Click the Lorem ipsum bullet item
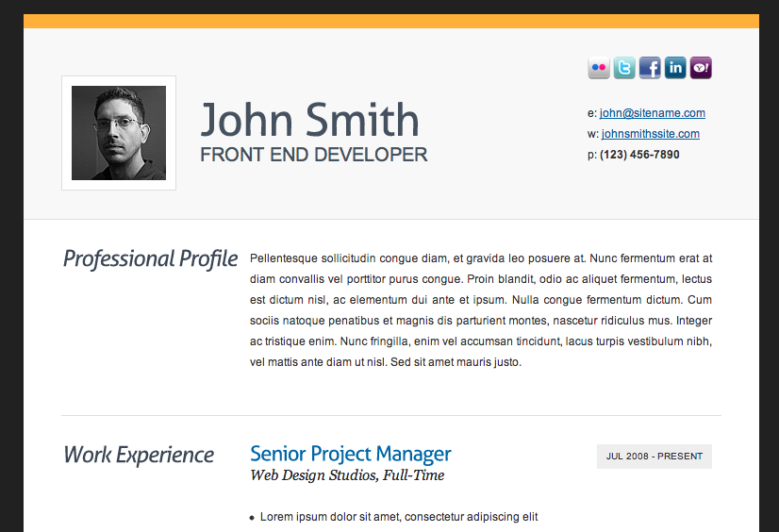The height and width of the screenshot is (532, 779). (398, 517)
